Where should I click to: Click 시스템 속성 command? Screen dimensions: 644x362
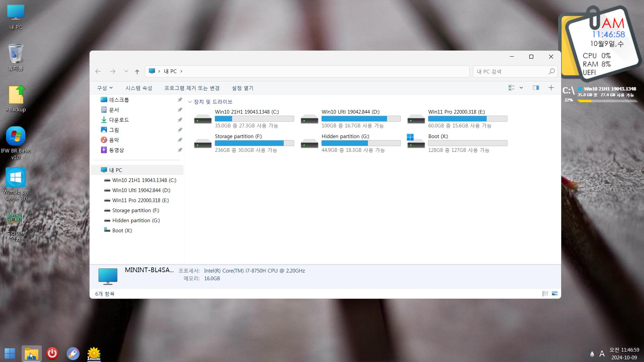[139, 88]
